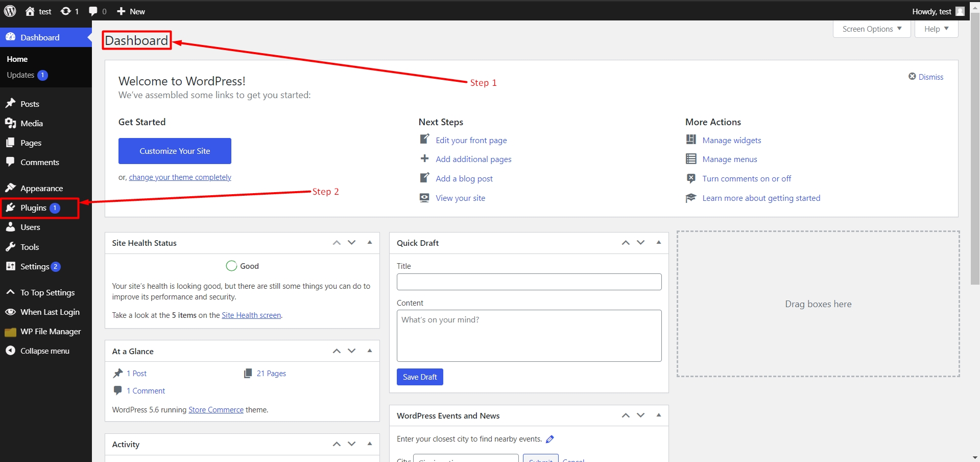Screen dimensions: 980x462
Task: Click the page scrollbar down arrow
Action: [x=975, y=457]
